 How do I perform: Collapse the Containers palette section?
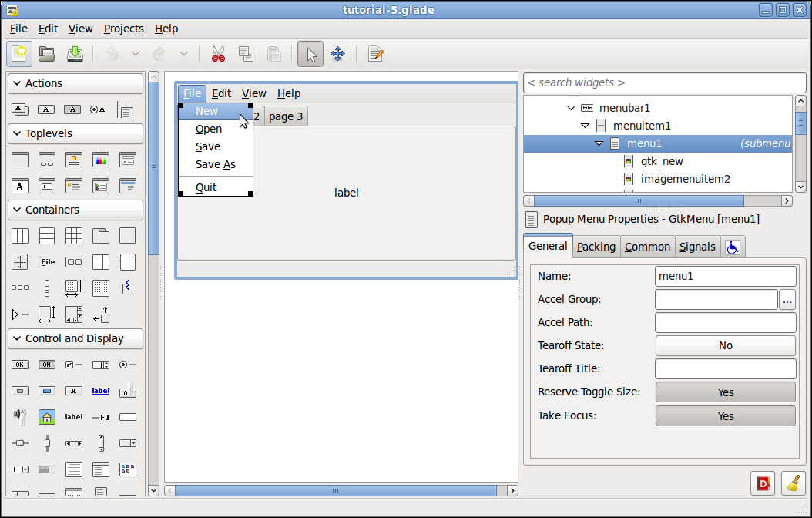click(x=17, y=209)
